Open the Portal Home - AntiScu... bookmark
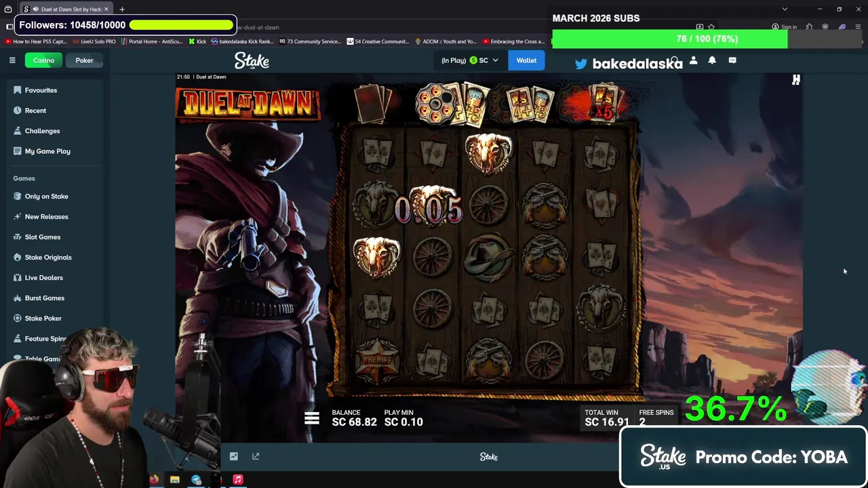Screen dimensions: 868x488 (x=152, y=41)
